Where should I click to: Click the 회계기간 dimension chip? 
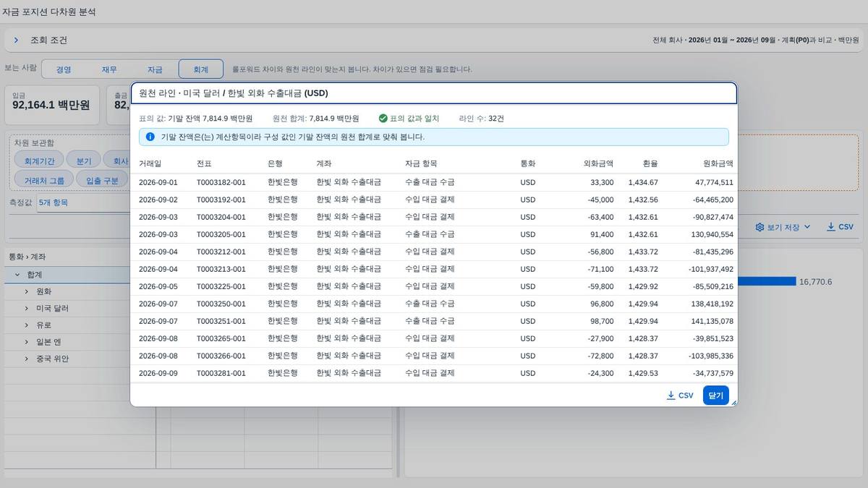(39, 160)
